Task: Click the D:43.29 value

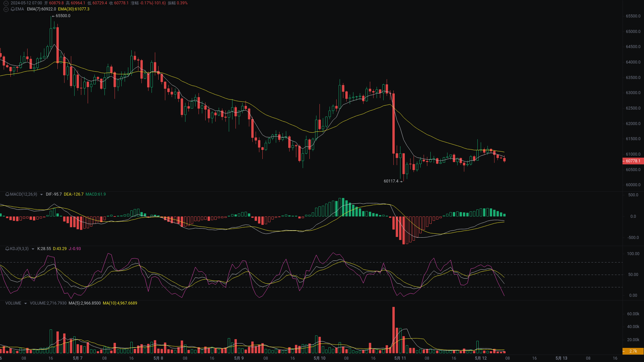Action: click(x=60, y=249)
